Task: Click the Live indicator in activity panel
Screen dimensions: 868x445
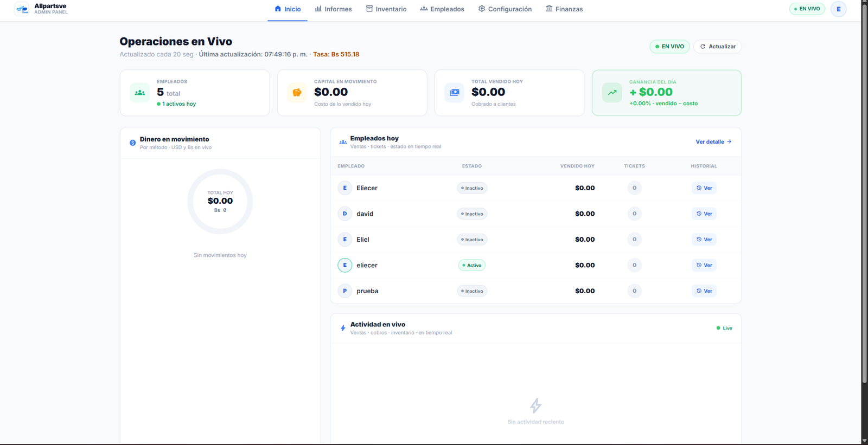Action: [724, 328]
